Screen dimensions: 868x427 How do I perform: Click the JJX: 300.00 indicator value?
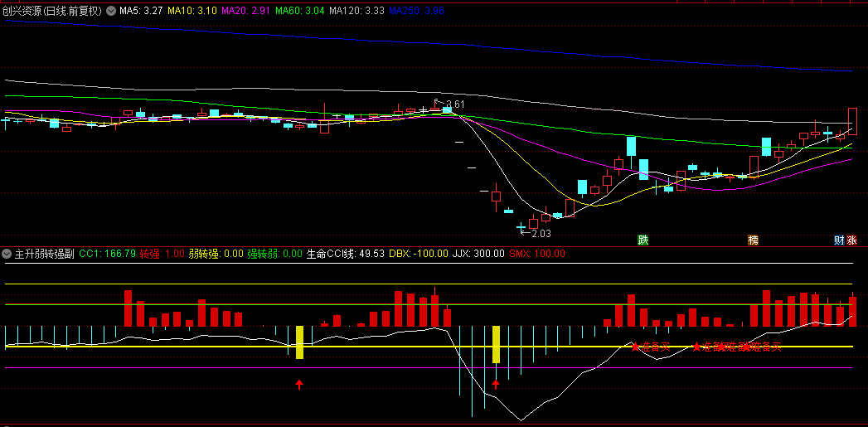pos(478,254)
